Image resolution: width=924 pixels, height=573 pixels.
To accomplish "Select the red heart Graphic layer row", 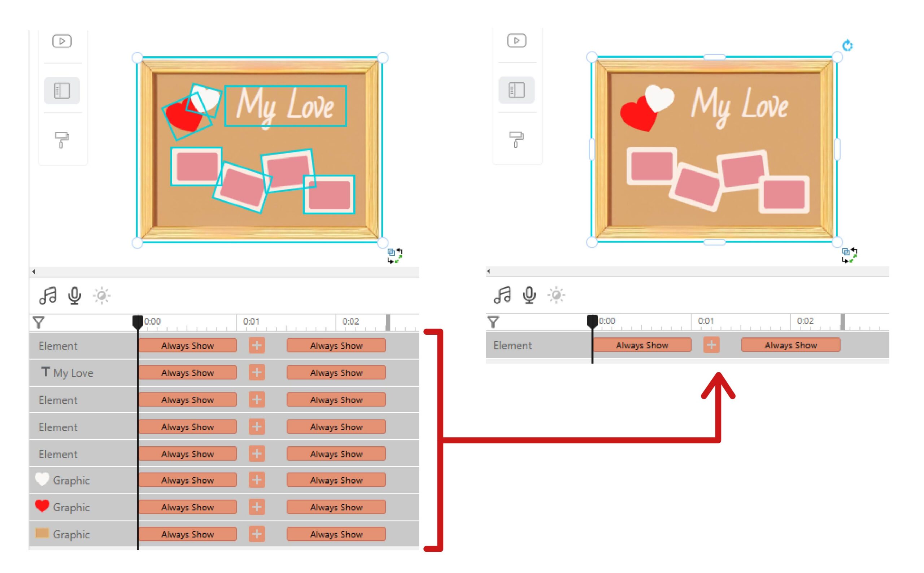I will [x=71, y=507].
